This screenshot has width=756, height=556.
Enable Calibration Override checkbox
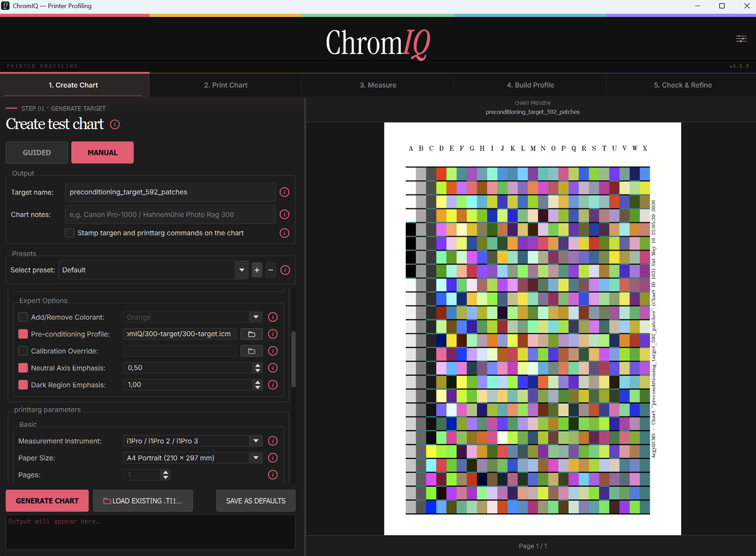pos(23,351)
